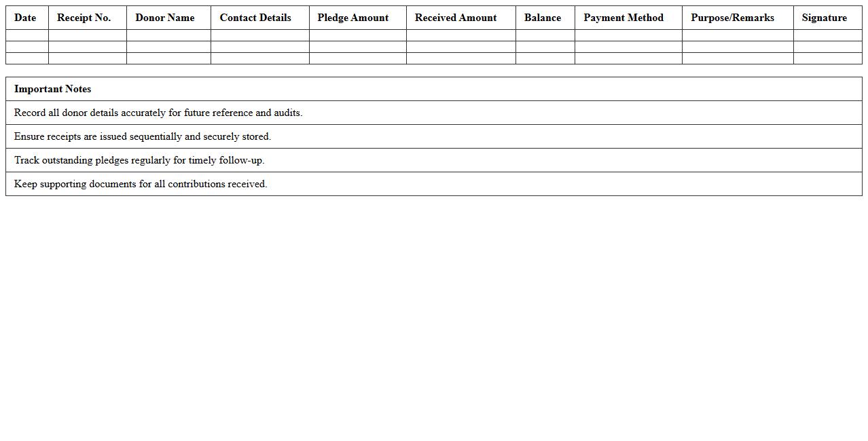
Task: Select the Payment Method header
Action: (623, 18)
